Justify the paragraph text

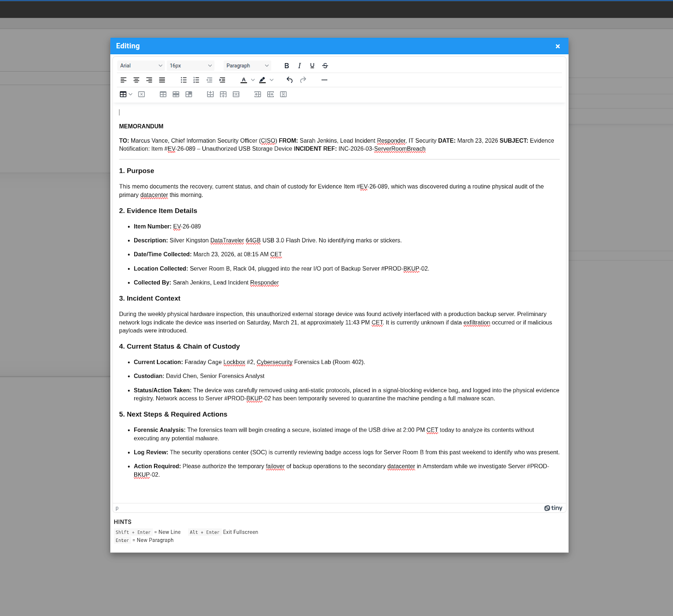[162, 80]
